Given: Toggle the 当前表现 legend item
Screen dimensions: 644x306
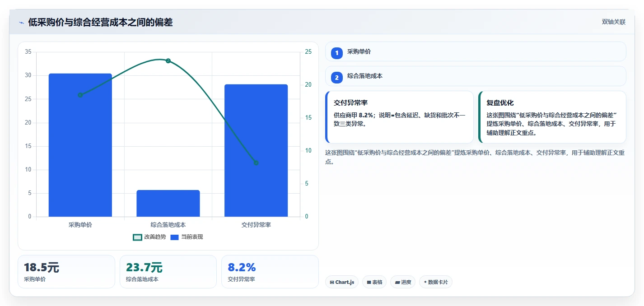Looking at the screenshot, I should pyautogui.click(x=187, y=237).
